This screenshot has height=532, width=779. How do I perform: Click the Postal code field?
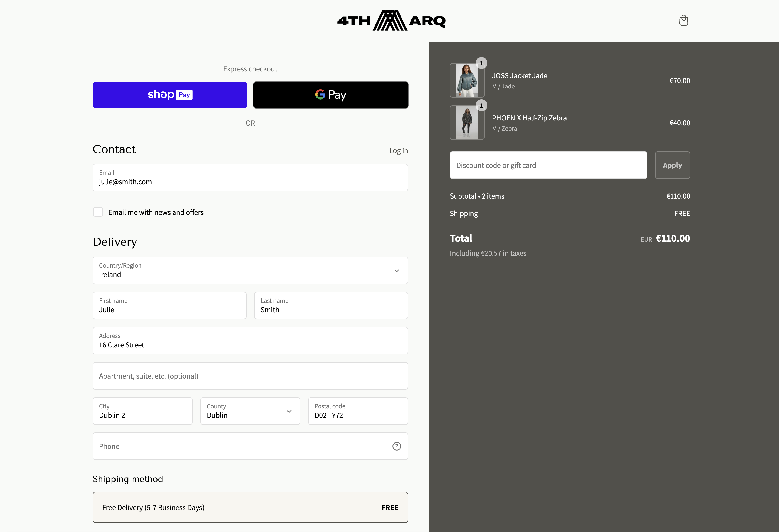click(x=358, y=411)
